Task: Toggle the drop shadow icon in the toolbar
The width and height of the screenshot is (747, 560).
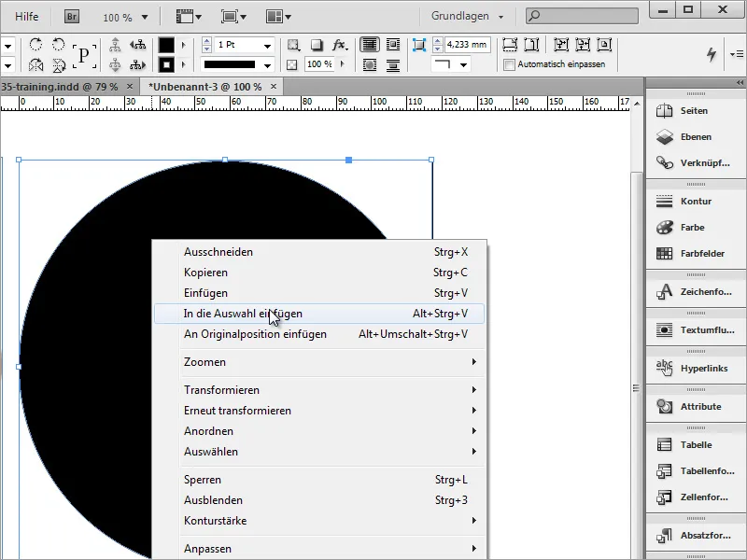Action: tap(316, 43)
